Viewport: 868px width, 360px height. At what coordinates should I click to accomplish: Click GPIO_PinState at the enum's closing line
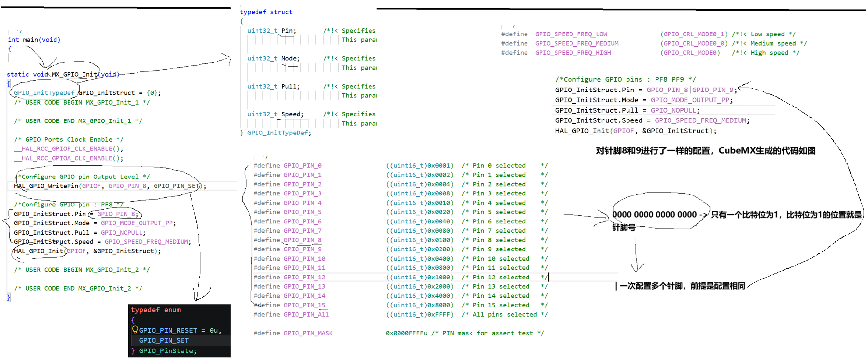coord(166,351)
